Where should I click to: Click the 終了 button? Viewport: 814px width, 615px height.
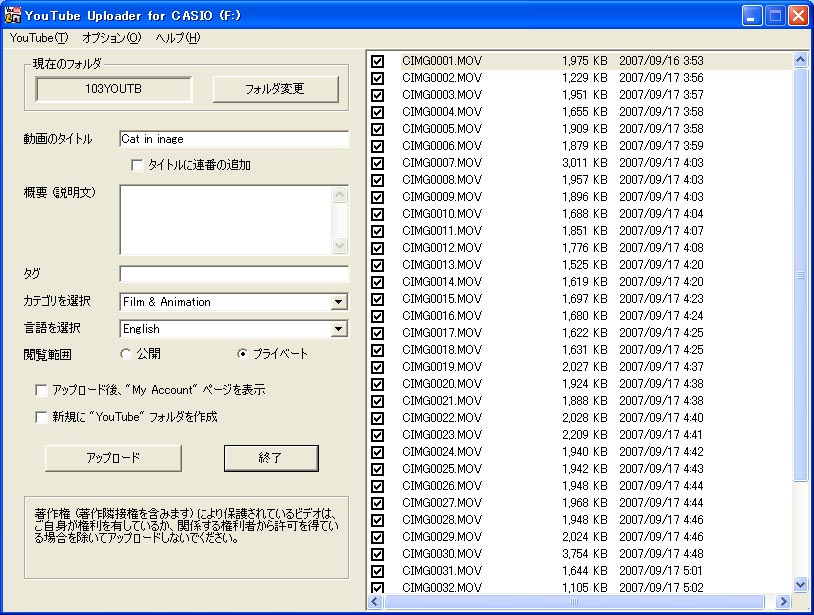[271, 458]
